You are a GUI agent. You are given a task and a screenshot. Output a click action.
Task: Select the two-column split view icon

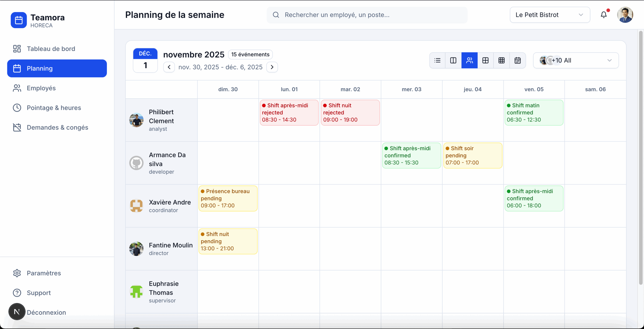coord(453,60)
